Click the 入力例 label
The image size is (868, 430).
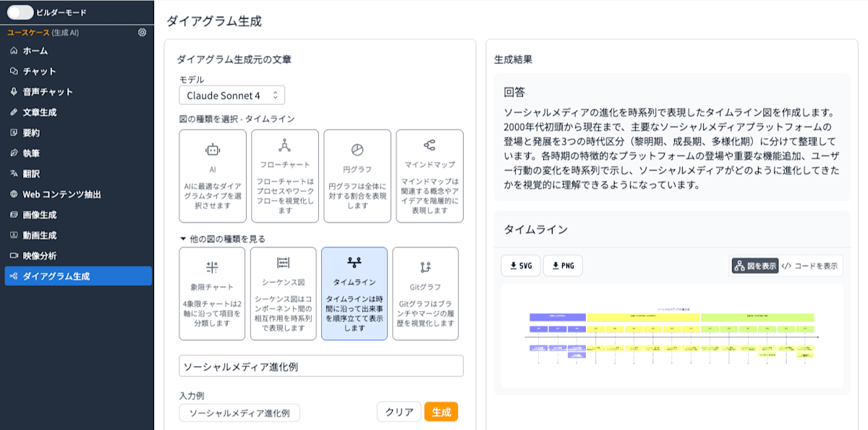pos(193,396)
